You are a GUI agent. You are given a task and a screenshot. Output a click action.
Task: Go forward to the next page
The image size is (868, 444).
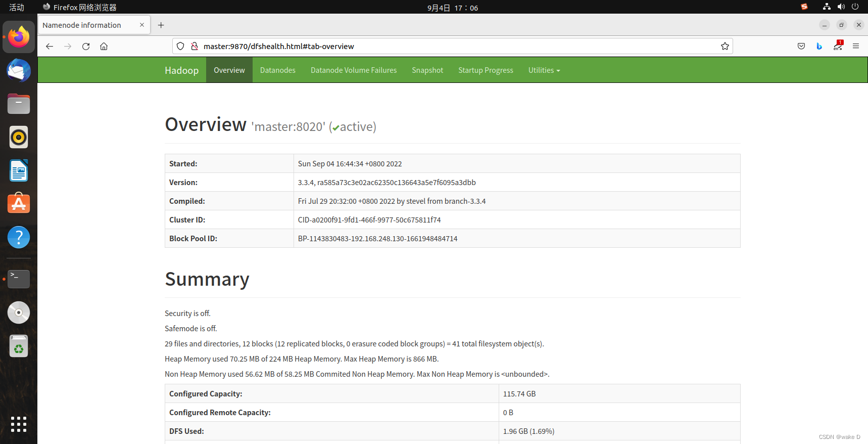tap(68, 46)
